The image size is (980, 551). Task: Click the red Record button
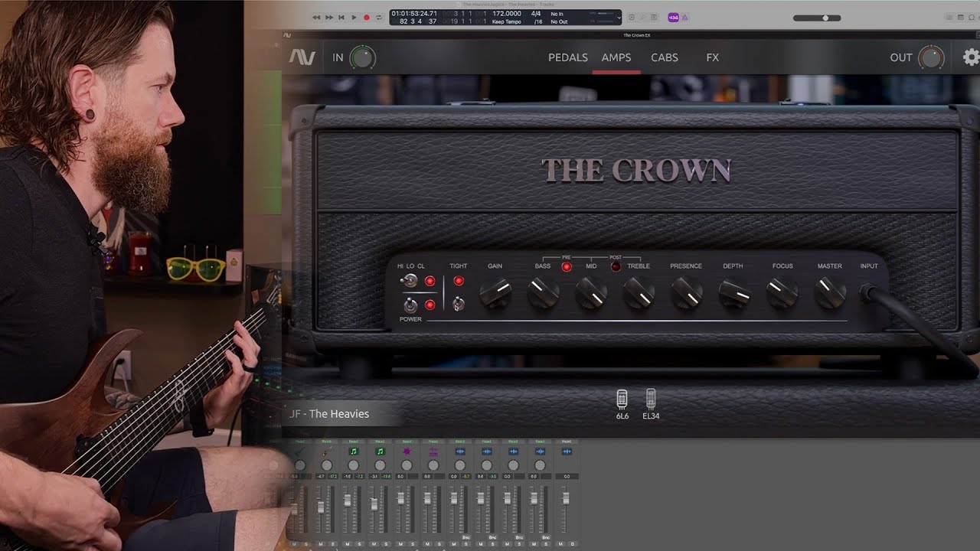366,17
